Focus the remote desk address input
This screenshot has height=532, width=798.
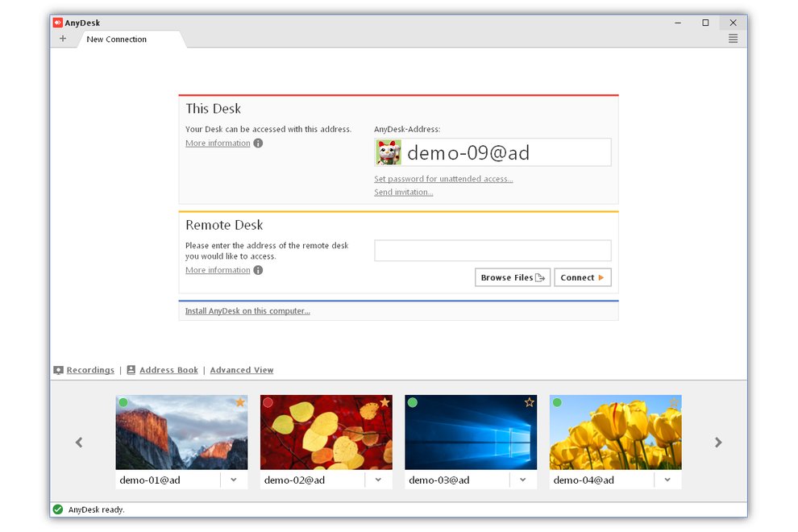493,251
